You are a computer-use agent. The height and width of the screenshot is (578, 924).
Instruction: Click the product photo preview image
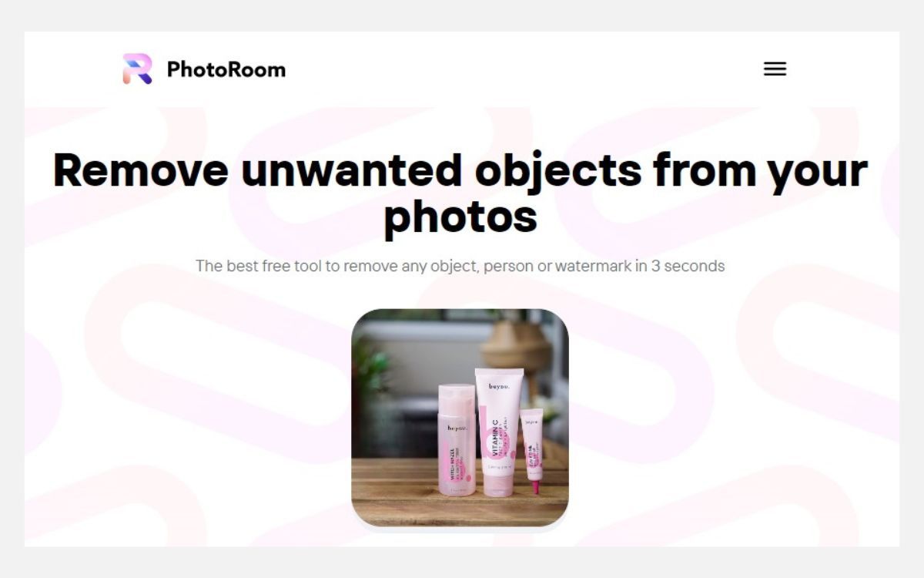(460, 418)
